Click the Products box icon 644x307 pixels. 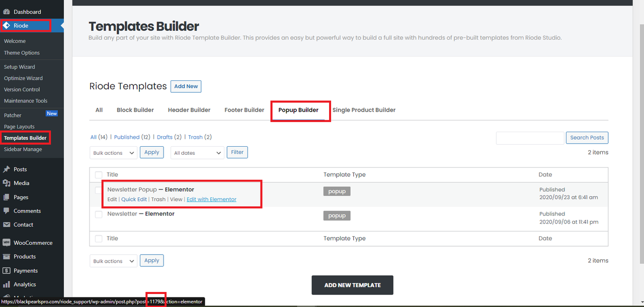pos(7,257)
